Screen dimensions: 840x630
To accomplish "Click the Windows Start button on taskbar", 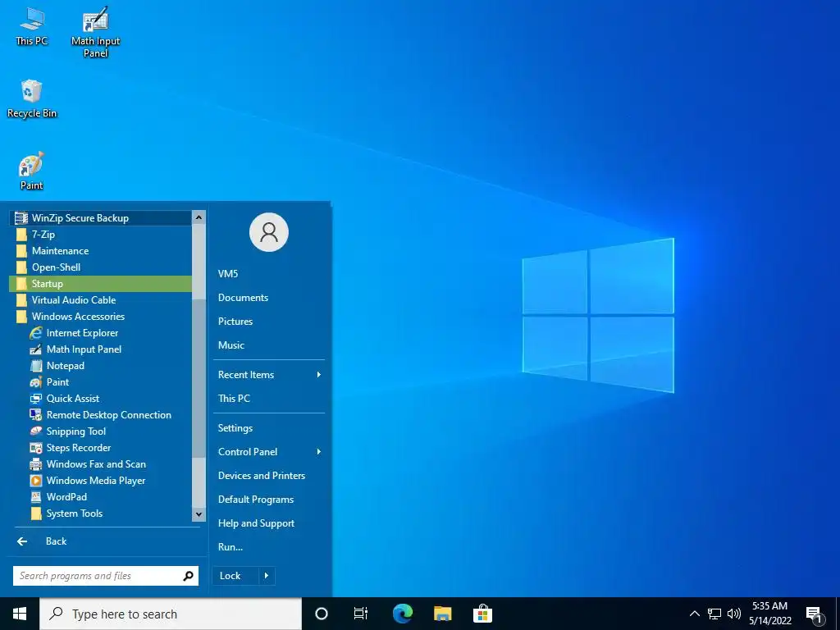I will click(20, 614).
